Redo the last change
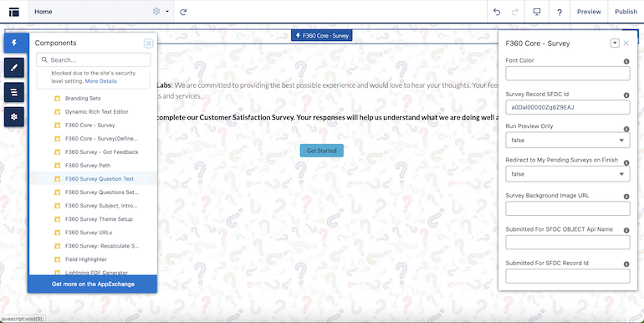This screenshot has width=644, height=323. (x=514, y=12)
